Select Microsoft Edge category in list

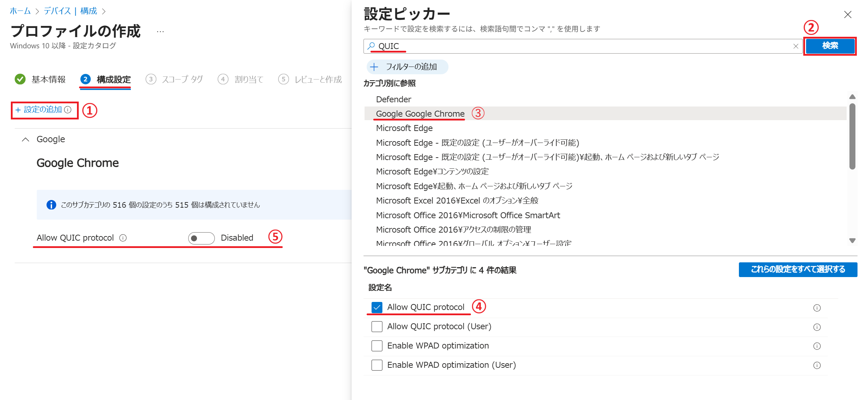point(404,128)
